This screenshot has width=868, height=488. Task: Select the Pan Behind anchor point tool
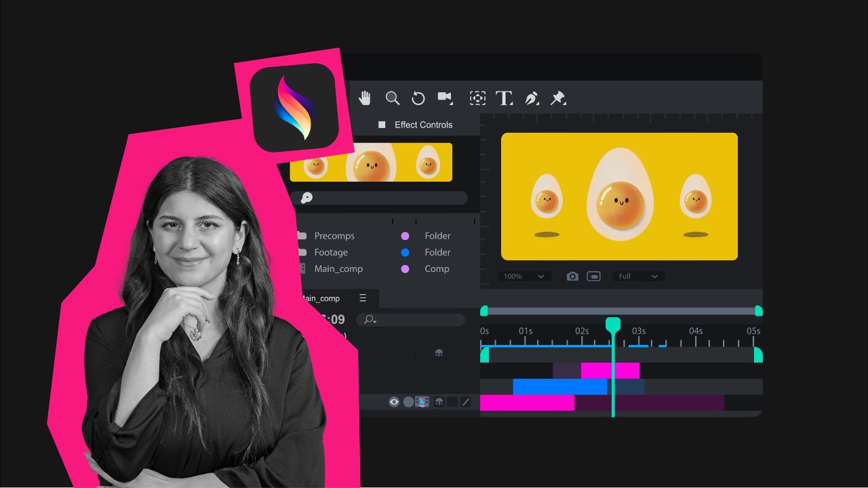point(477,98)
